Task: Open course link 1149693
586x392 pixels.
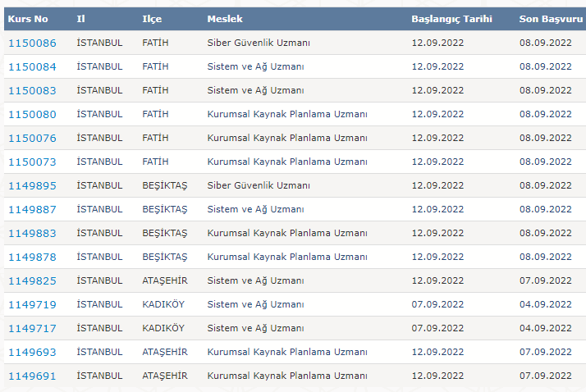Action: 32,352
